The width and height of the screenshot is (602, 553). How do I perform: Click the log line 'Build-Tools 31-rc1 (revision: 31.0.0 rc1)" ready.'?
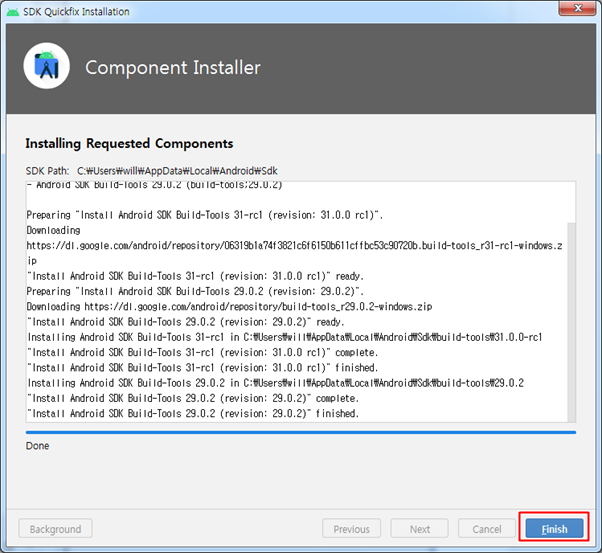click(195, 276)
